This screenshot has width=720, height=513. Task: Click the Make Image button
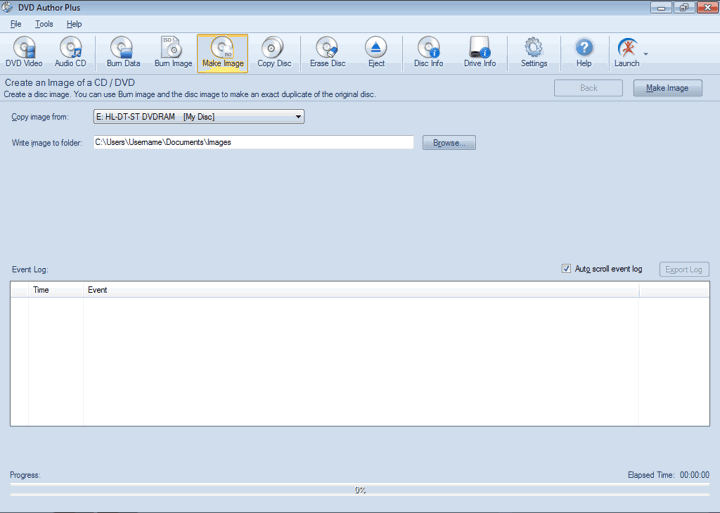pos(667,88)
